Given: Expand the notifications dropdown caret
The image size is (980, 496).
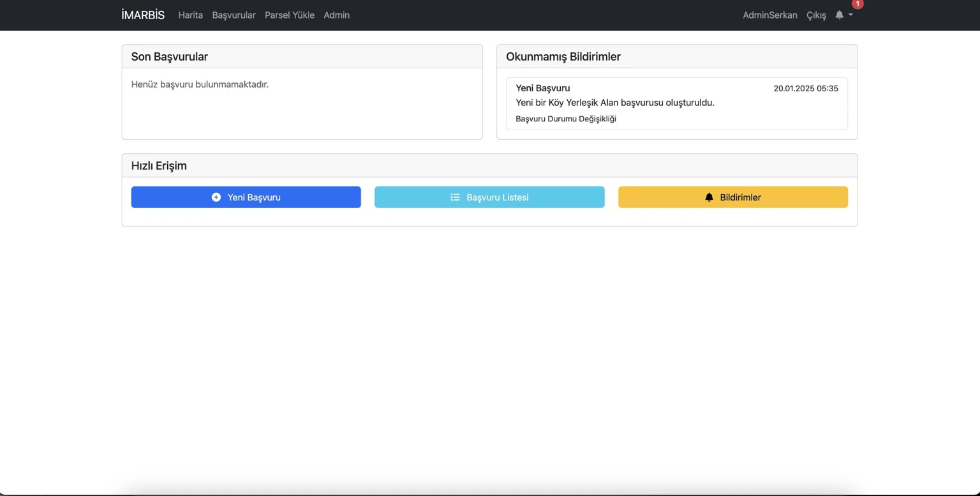Looking at the screenshot, I should pyautogui.click(x=850, y=15).
